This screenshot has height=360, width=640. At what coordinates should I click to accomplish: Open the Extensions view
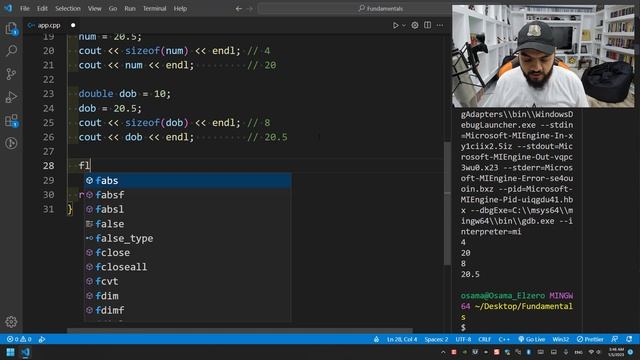[11, 120]
